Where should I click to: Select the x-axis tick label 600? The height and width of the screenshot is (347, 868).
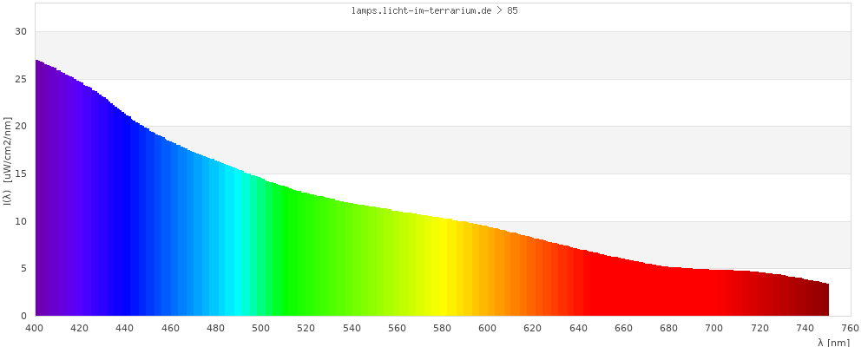coord(488,328)
